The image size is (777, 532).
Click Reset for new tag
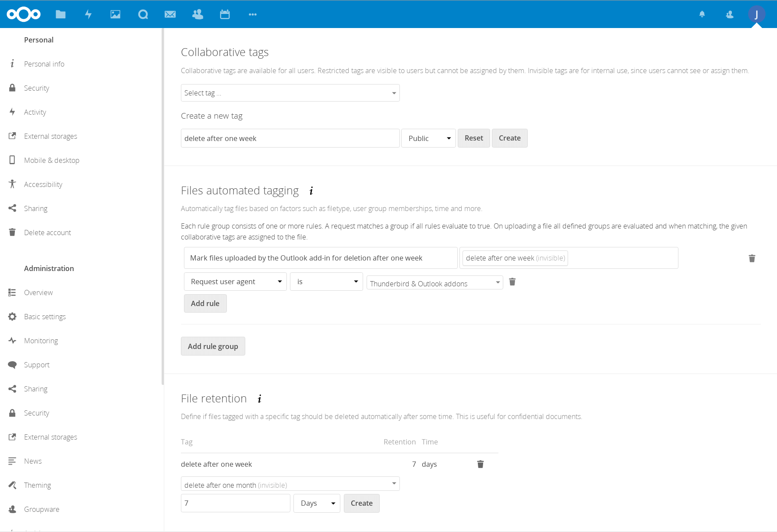pos(474,138)
